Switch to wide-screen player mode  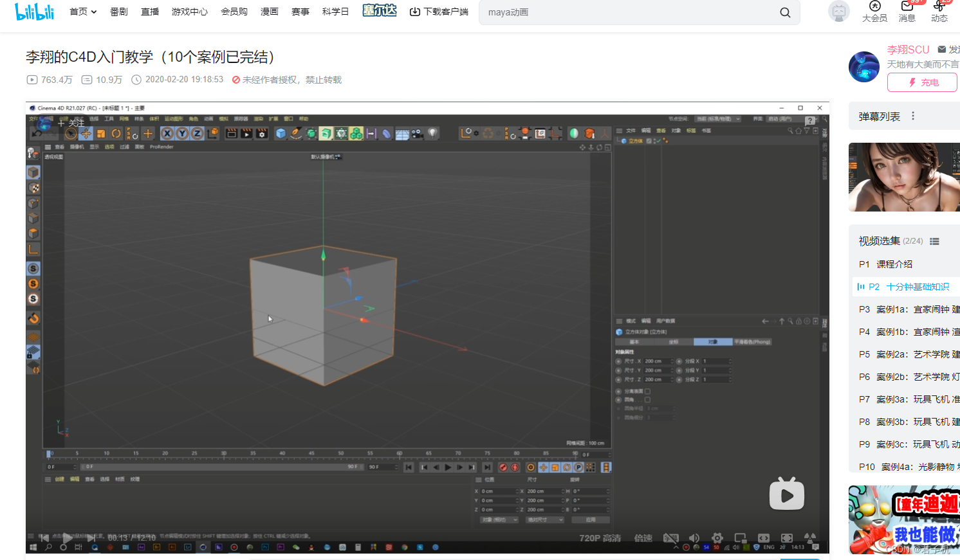pos(764,538)
